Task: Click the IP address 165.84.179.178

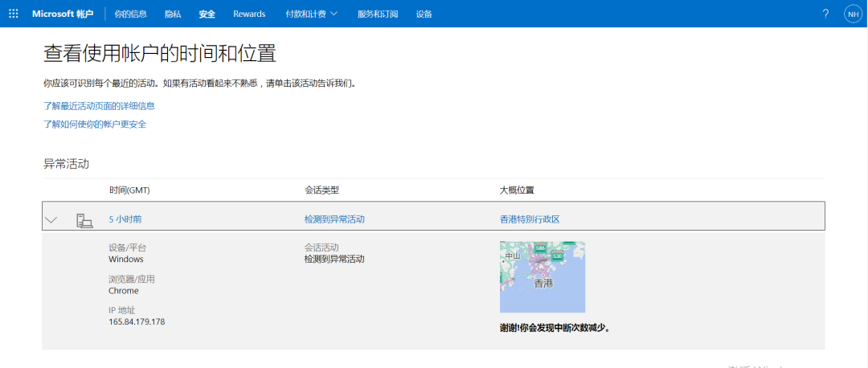Action: click(x=137, y=321)
